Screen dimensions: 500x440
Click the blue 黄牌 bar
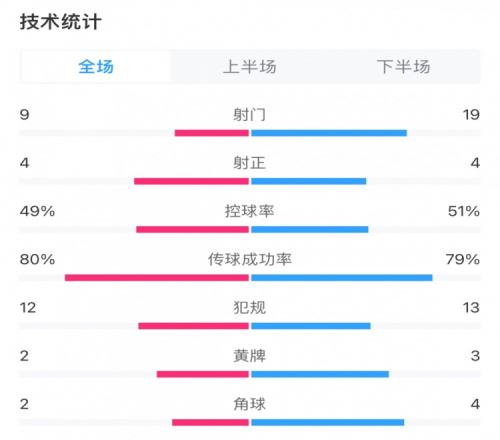pyautogui.click(x=320, y=374)
